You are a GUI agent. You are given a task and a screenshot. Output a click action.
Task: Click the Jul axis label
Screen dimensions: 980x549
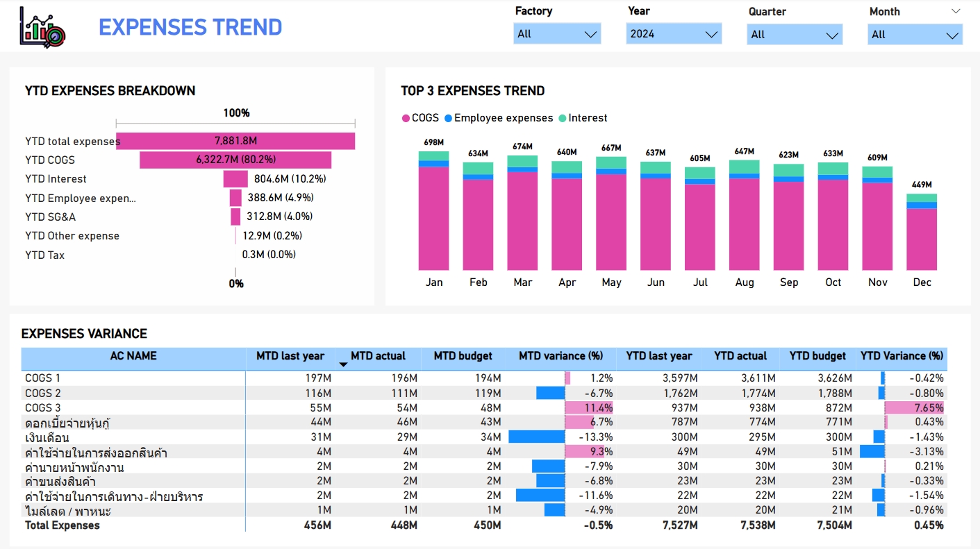[x=700, y=282]
